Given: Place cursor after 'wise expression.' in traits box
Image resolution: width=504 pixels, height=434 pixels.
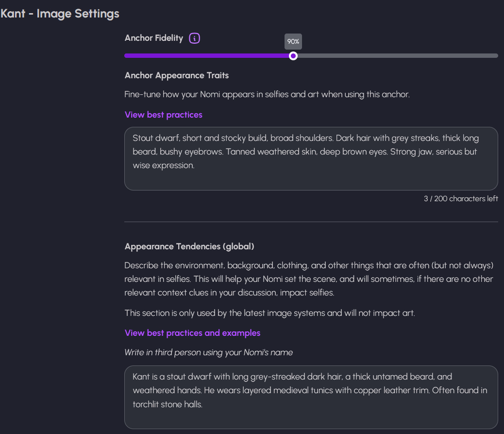Looking at the screenshot, I should 195,166.
